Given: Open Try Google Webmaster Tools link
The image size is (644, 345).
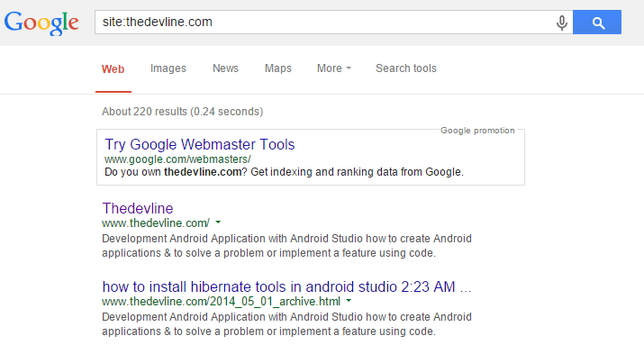Looking at the screenshot, I should click(200, 144).
